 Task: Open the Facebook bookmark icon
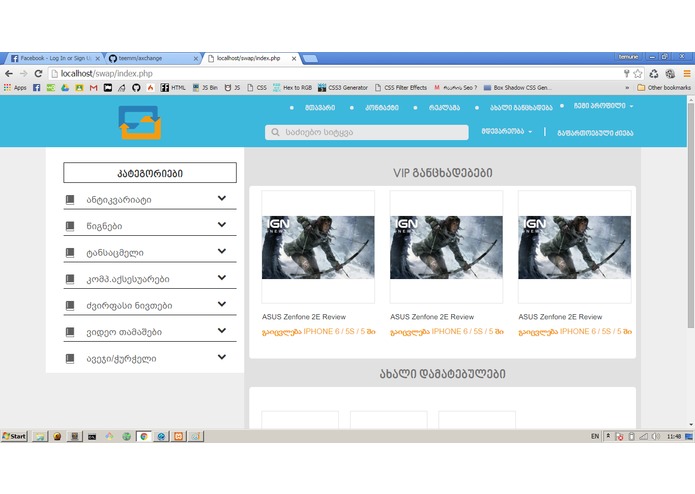tap(37, 88)
